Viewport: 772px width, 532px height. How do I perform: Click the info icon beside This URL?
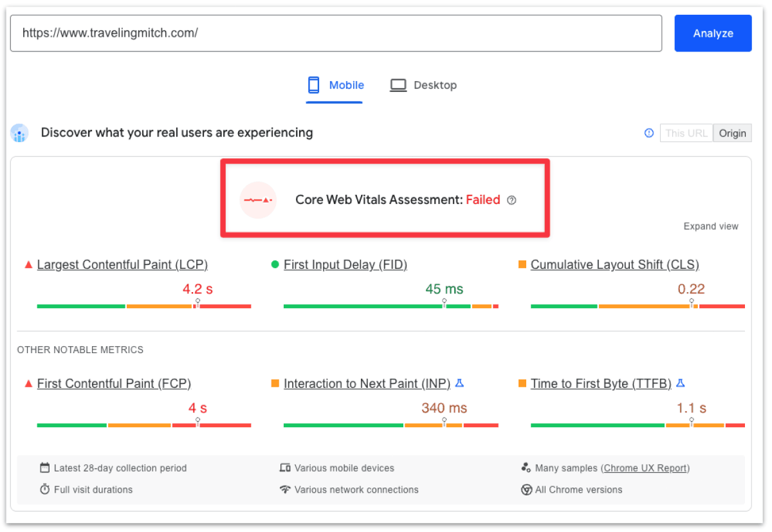pyautogui.click(x=649, y=133)
